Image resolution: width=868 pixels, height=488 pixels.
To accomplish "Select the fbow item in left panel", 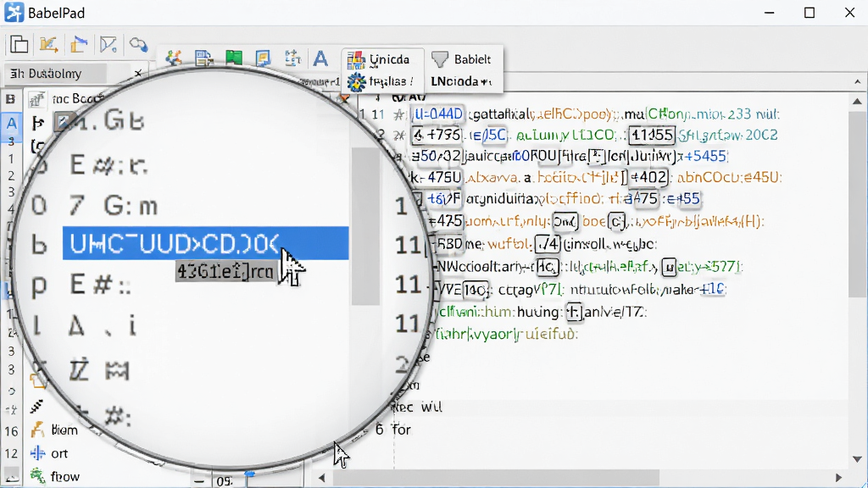I will tap(55, 476).
